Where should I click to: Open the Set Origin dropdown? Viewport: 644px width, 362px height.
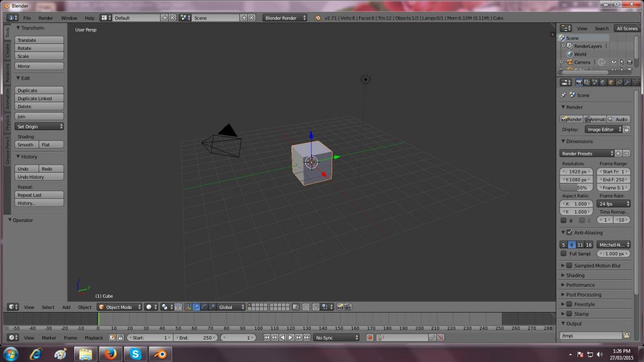39,127
